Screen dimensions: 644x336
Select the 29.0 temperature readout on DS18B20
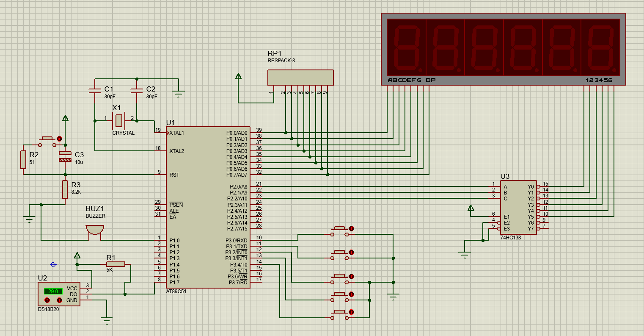(53, 292)
